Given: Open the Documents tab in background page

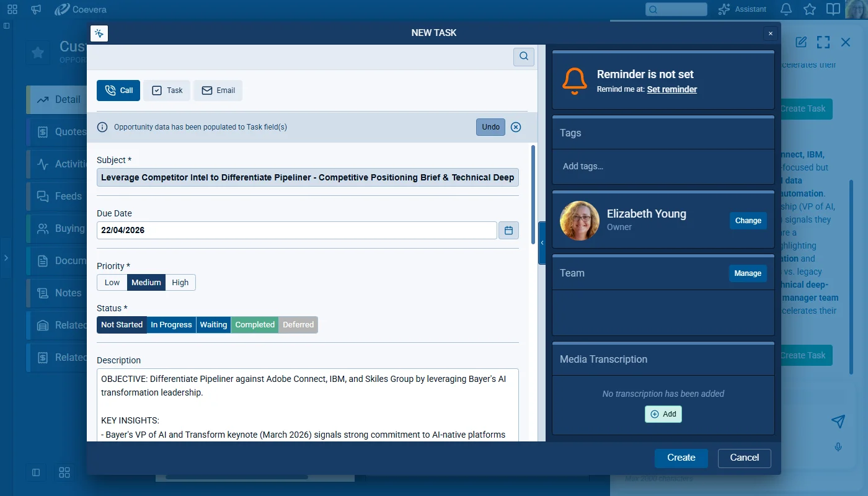Looking at the screenshot, I should pyautogui.click(x=57, y=260).
